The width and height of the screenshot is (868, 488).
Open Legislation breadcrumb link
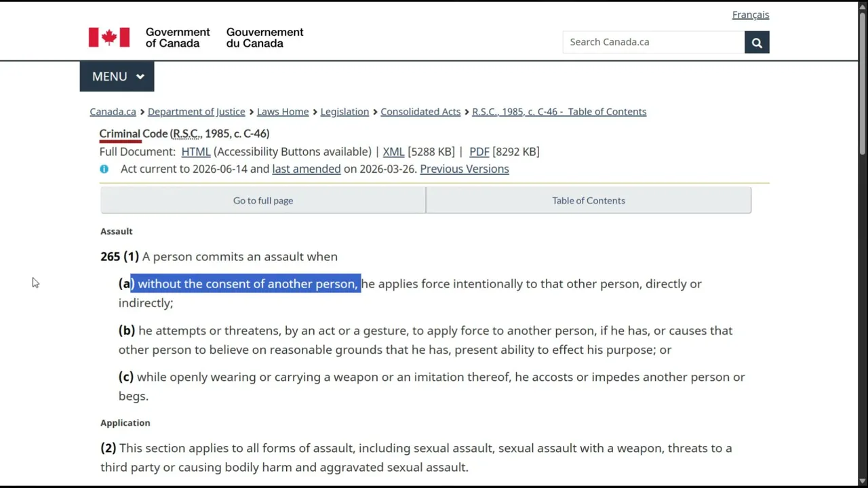[x=344, y=111]
